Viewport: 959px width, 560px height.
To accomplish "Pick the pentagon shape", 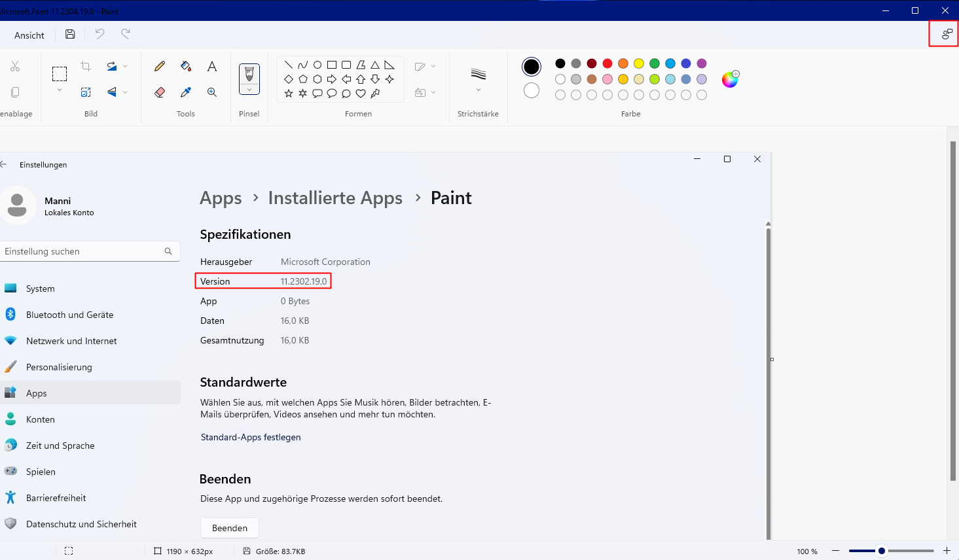I will click(x=303, y=79).
